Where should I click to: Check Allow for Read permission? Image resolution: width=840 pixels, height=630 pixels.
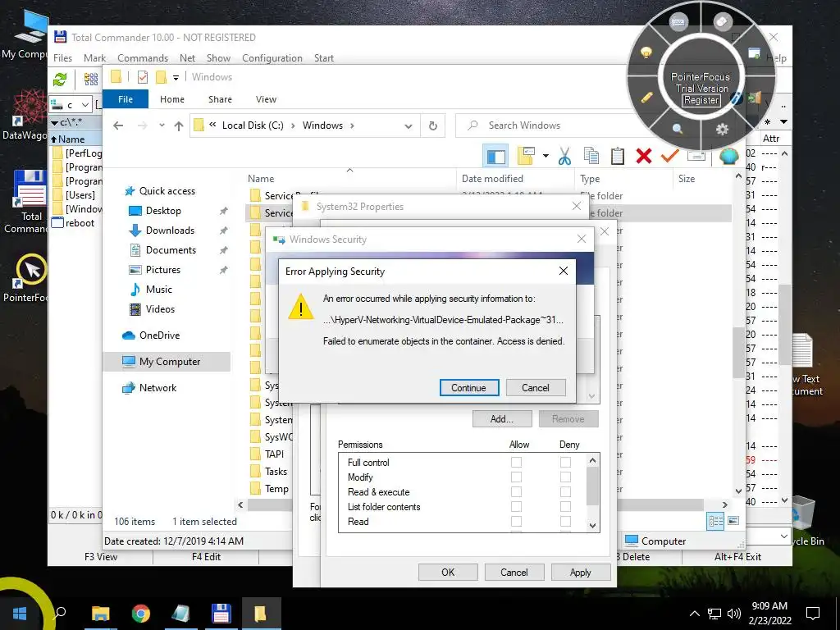pos(516,521)
